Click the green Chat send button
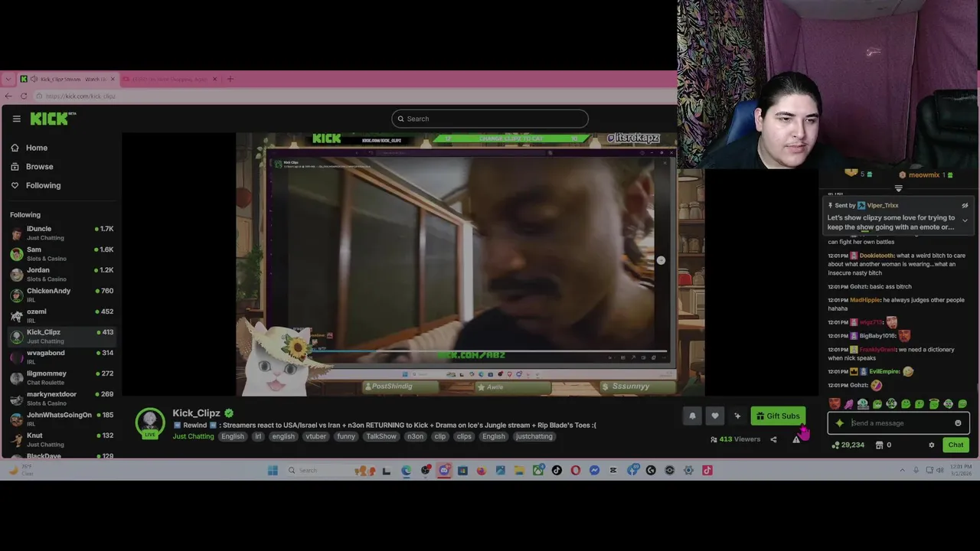 [x=955, y=445]
